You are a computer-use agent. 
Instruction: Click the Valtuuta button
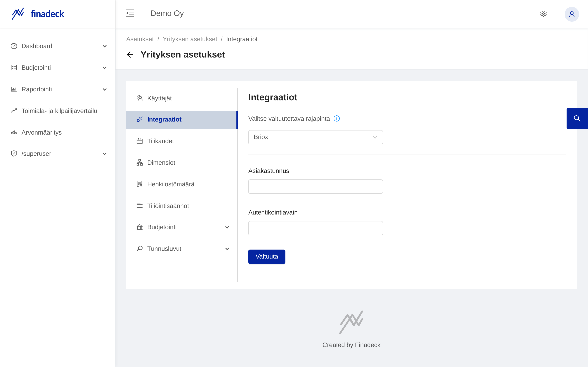point(267,256)
